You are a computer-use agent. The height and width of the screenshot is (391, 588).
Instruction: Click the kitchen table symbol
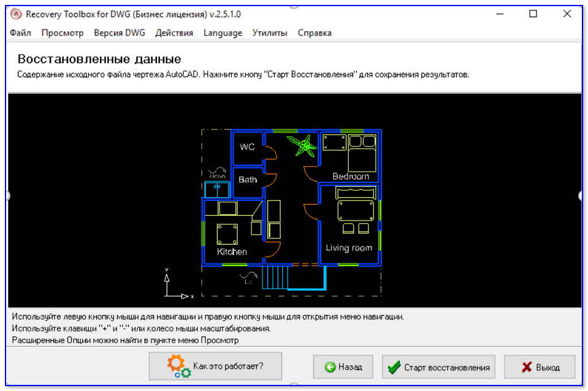pos(227,234)
